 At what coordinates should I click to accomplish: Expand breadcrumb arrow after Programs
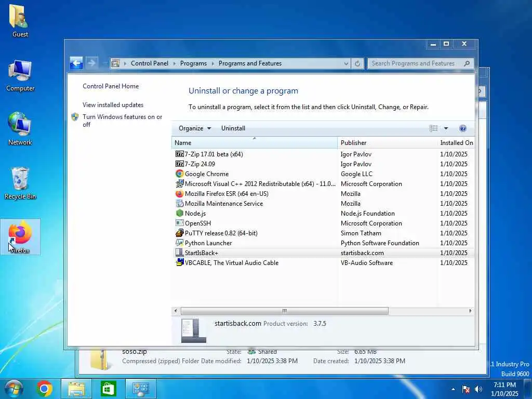click(x=212, y=63)
